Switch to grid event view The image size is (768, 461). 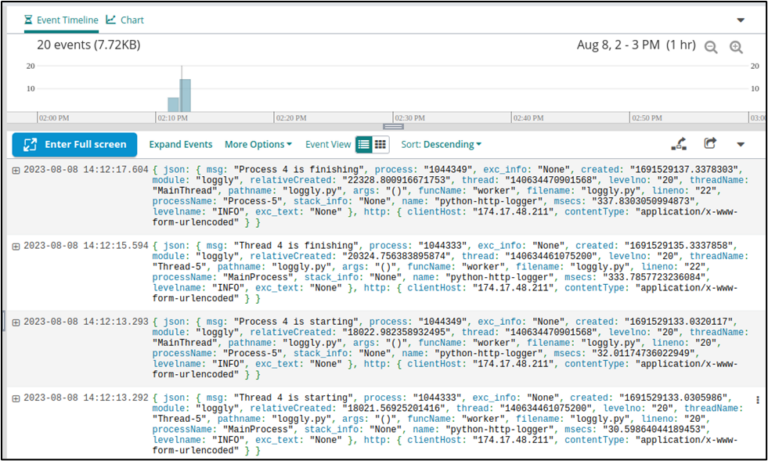pos(380,144)
